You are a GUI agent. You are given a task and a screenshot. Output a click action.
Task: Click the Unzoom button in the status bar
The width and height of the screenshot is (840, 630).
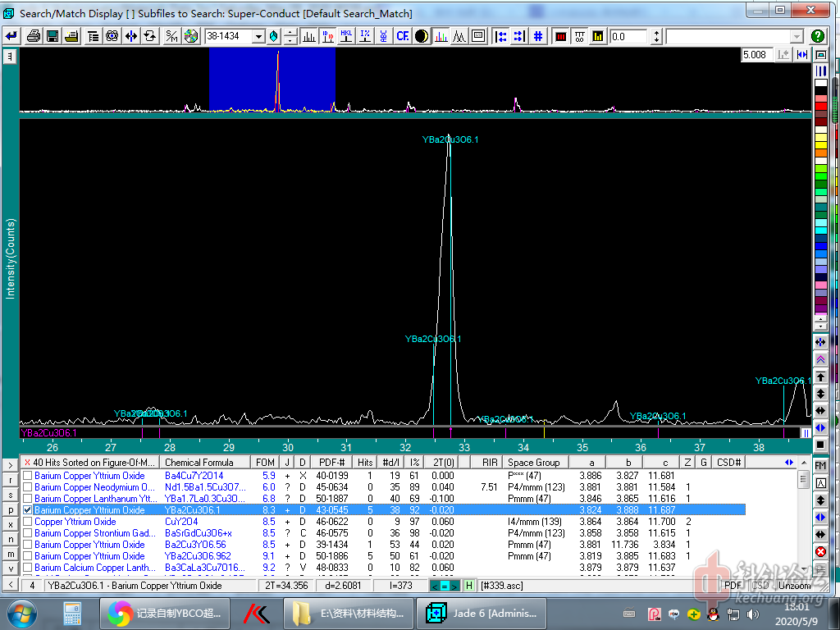[x=794, y=585]
